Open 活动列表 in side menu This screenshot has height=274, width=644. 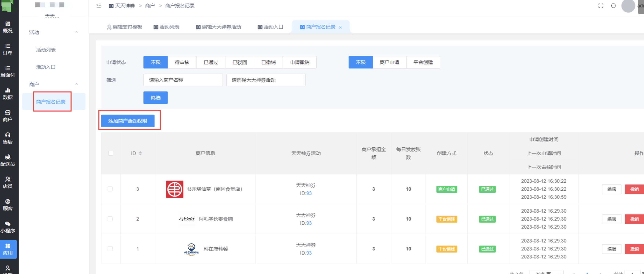pos(46,50)
